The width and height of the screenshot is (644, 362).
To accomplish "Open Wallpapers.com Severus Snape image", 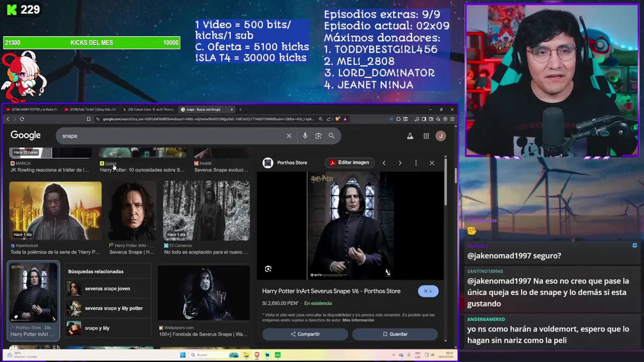I will [x=204, y=293].
